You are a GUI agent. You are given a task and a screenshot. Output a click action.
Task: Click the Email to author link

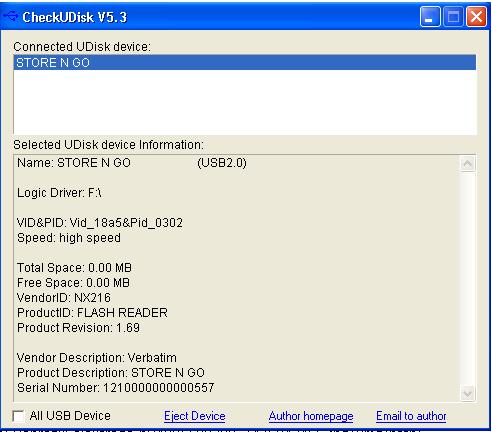click(x=411, y=416)
